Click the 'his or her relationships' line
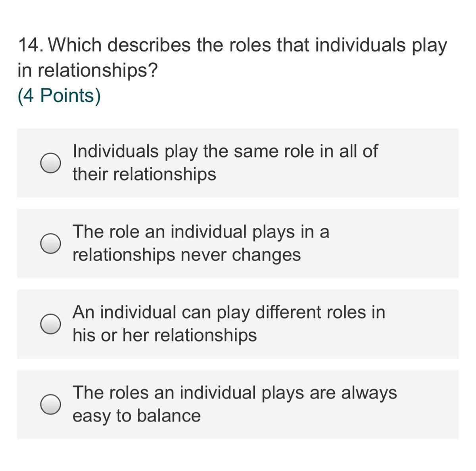The height and width of the screenshot is (471, 476). point(165,335)
